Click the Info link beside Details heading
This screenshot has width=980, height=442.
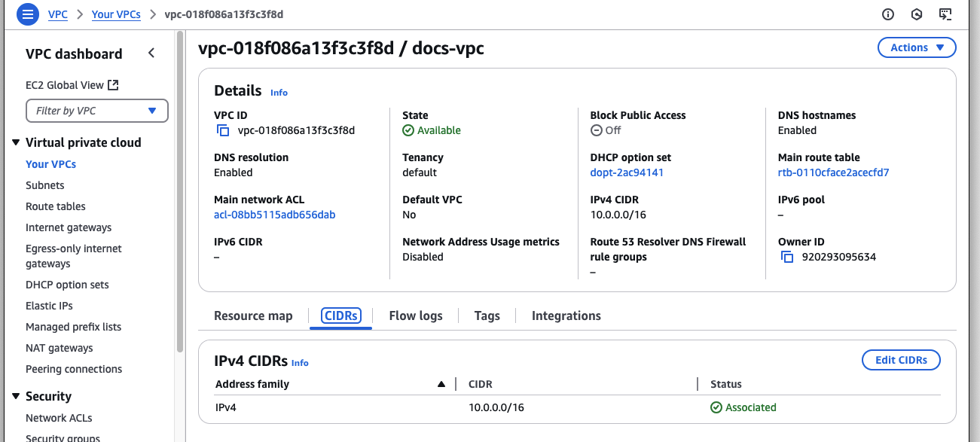[x=279, y=92]
